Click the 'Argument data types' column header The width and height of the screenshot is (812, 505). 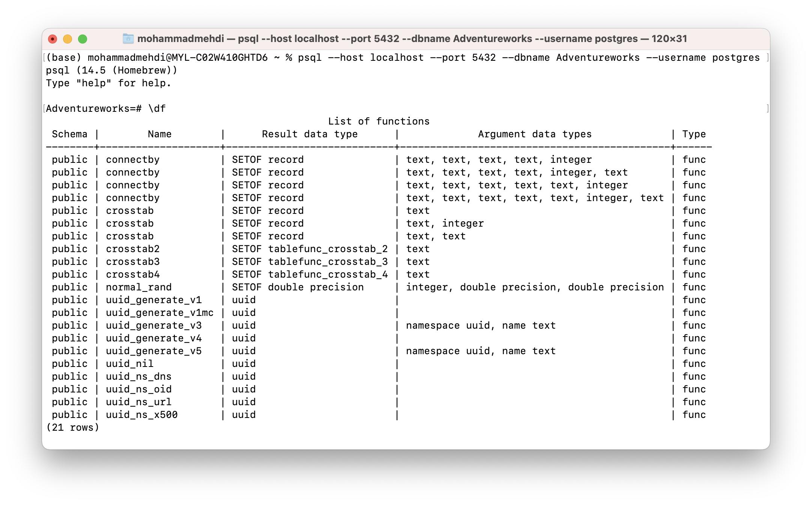pos(535,134)
